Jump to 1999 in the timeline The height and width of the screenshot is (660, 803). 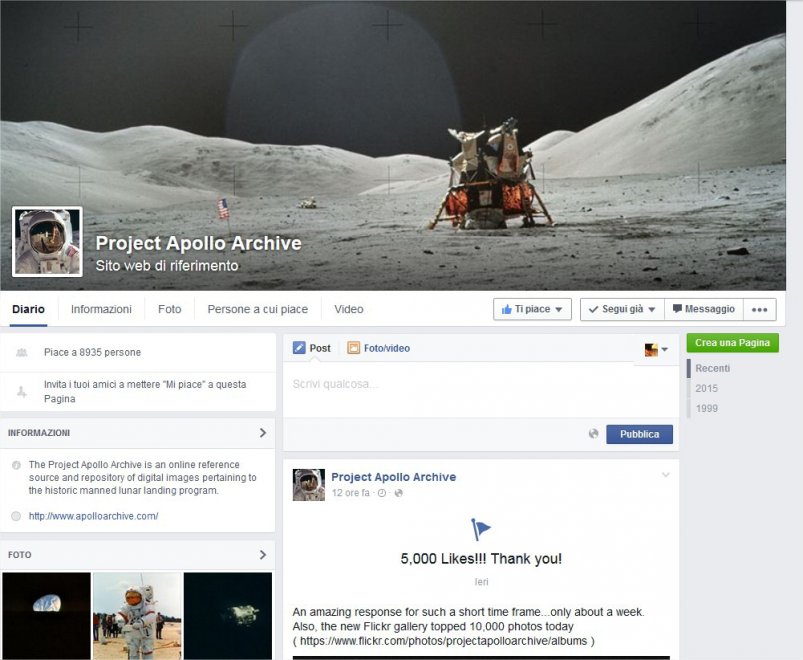coord(707,409)
